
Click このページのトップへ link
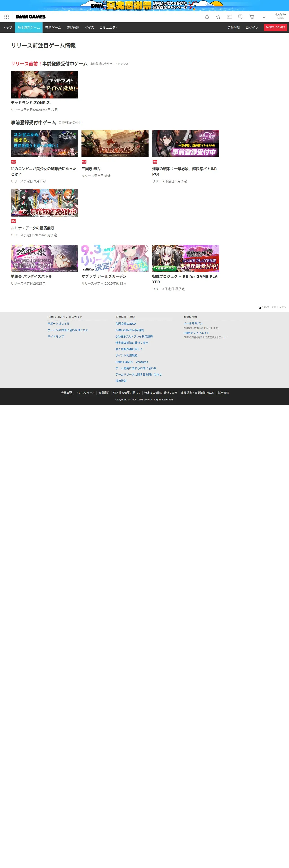pos(273,307)
